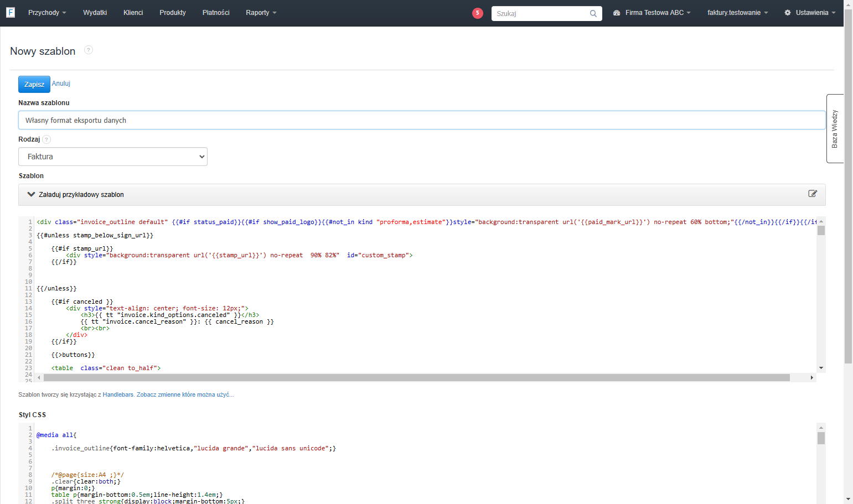Go to the Wydatki menu item
Screen dimensions: 853x504
(95, 13)
